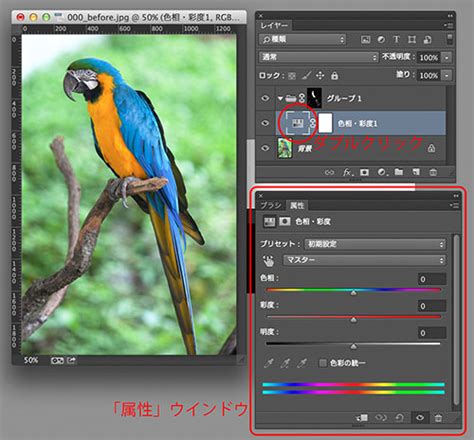Select Hue/Saturation adjustment icon in Properties panel
The width and height of the screenshot is (474, 440).
[x=269, y=222]
